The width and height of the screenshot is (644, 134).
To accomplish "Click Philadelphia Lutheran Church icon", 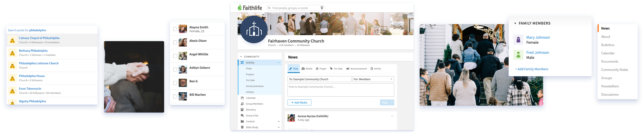I will click(12, 66).
